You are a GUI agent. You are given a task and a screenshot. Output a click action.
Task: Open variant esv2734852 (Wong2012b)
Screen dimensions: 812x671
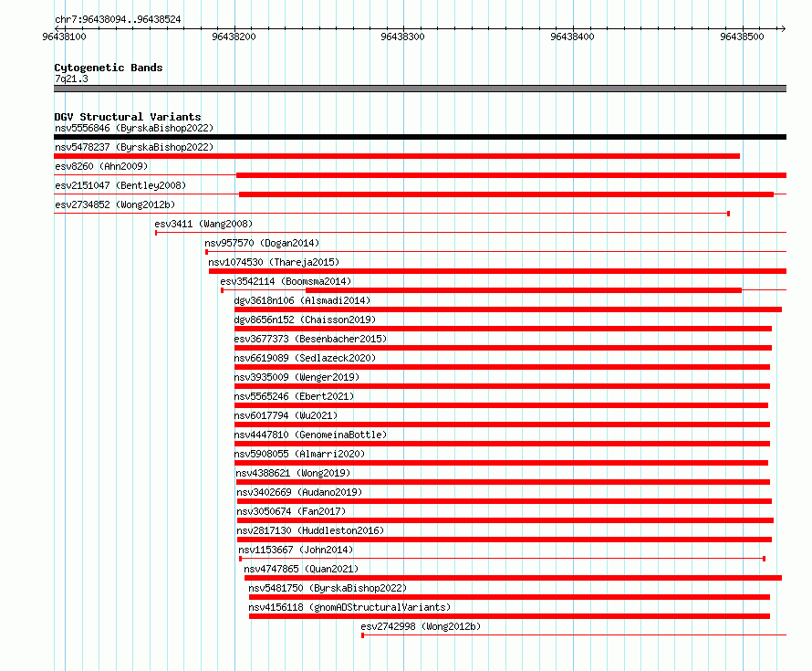[115, 204]
